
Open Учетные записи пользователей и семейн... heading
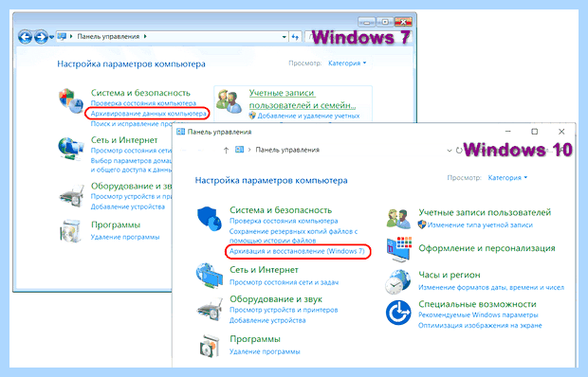click(x=303, y=99)
